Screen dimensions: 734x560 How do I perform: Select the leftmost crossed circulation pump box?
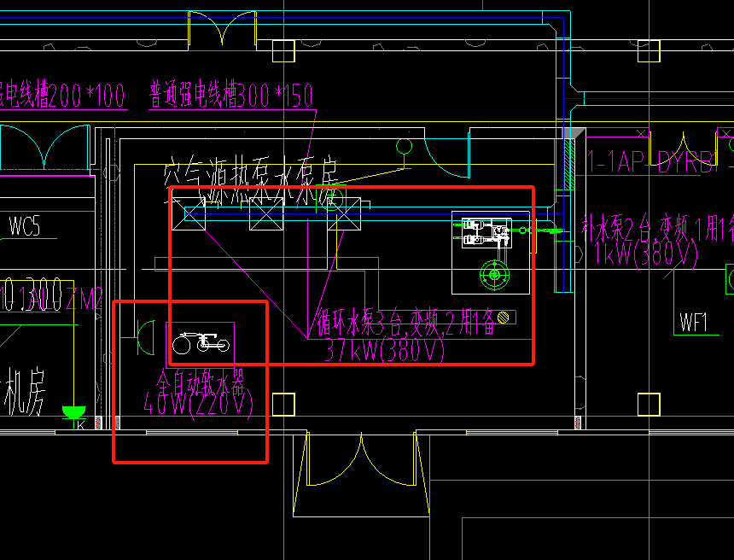[189, 214]
